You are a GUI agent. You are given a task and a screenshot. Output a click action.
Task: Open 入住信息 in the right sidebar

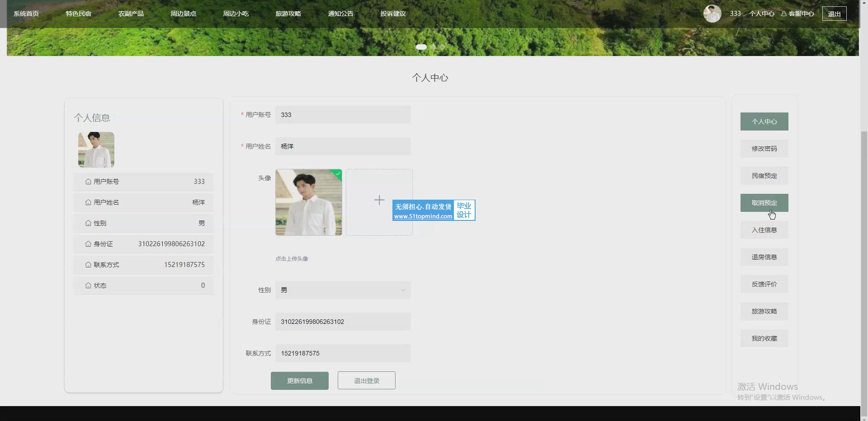764,230
